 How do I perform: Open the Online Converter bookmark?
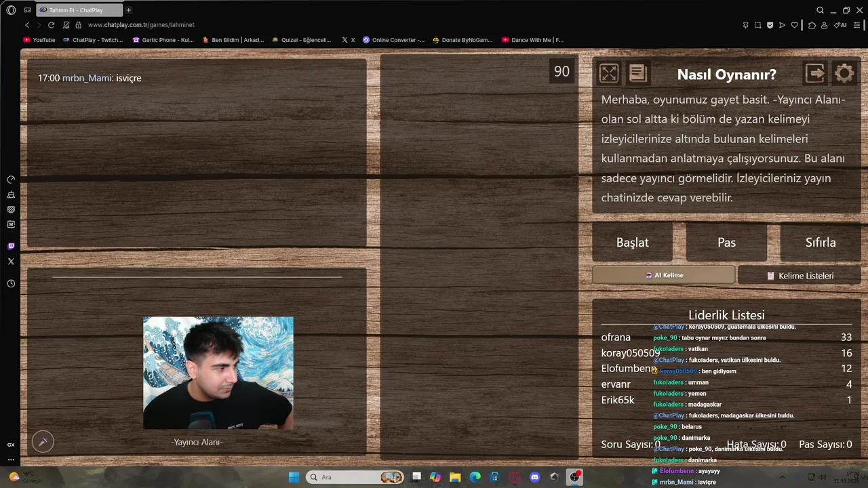pyautogui.click(x=393, y=40)
